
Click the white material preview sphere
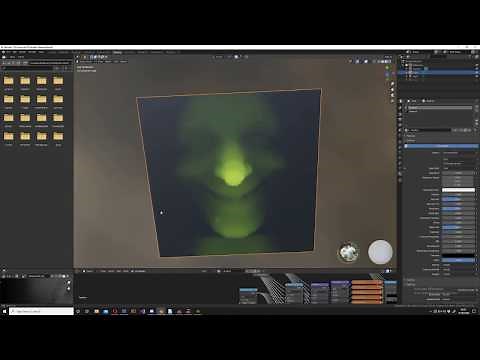[x=380, y=252]
